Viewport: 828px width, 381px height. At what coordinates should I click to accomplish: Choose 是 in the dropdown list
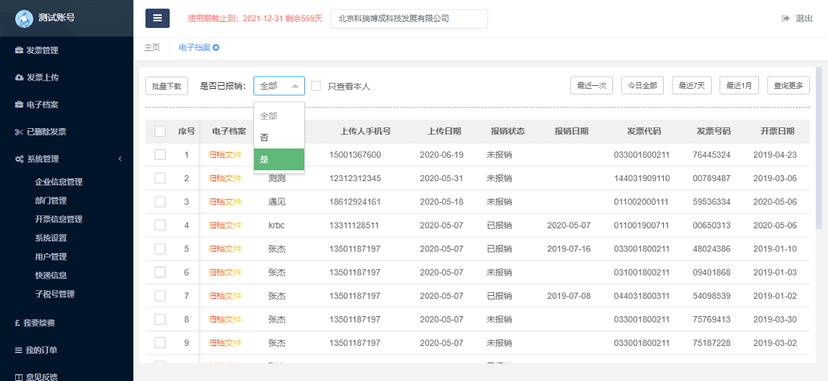(279, 159)
